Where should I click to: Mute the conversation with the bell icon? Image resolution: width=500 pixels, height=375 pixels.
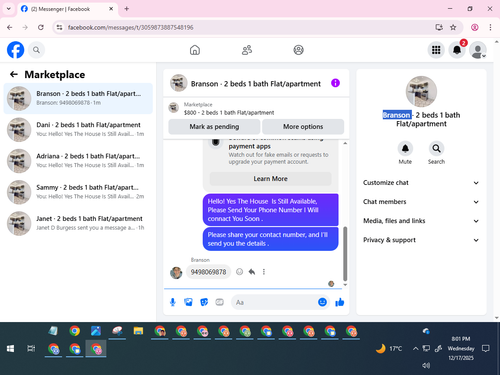click(405, 149)
